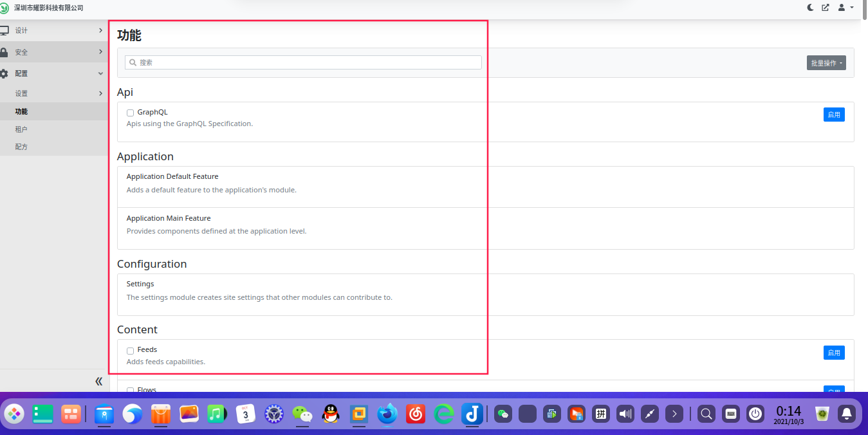868x435 pixels.
Task: Enable Feeds via its 启用 button
Action: click(x=834, y=352)
